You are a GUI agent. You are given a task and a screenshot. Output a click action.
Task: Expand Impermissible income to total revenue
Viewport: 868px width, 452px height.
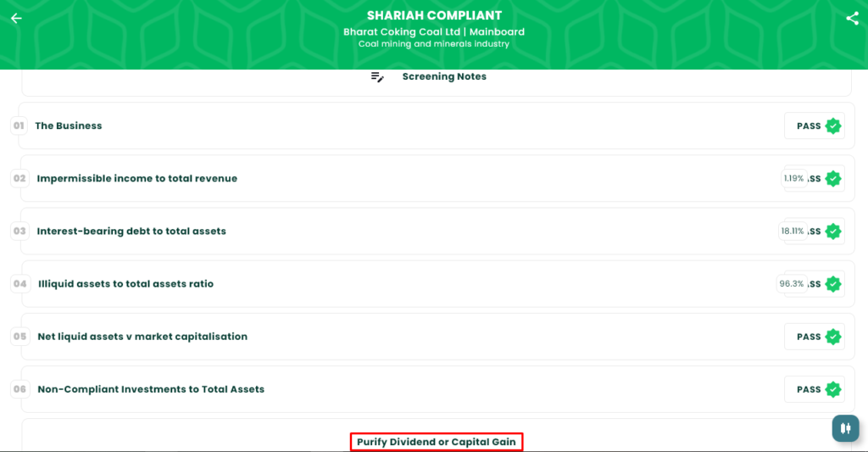click(137, 179)
